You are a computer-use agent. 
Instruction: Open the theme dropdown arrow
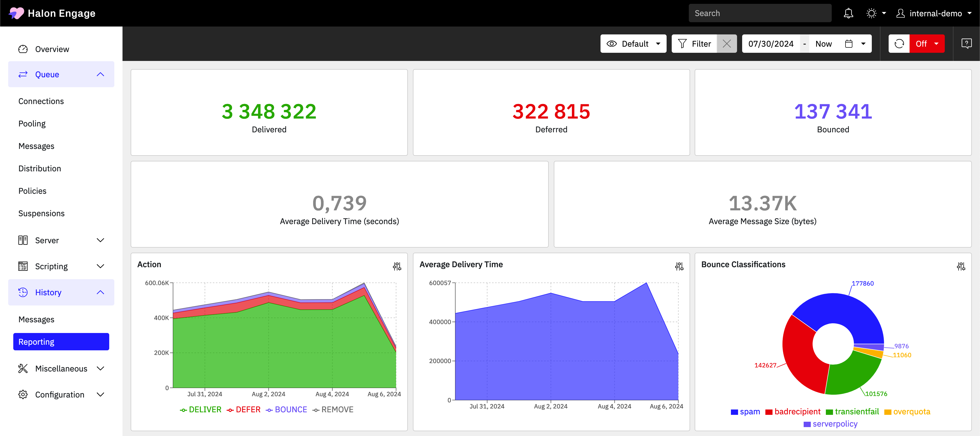pos(884,13)
